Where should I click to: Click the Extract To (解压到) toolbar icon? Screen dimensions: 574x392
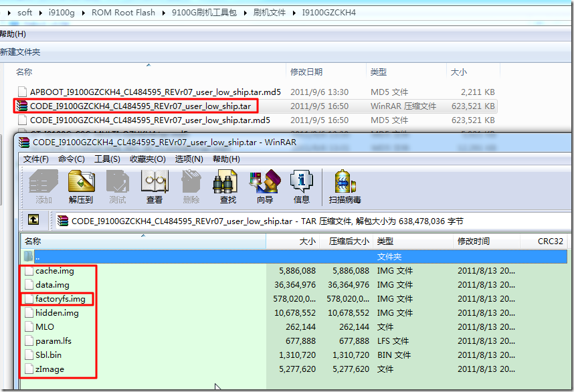point(81,181)
